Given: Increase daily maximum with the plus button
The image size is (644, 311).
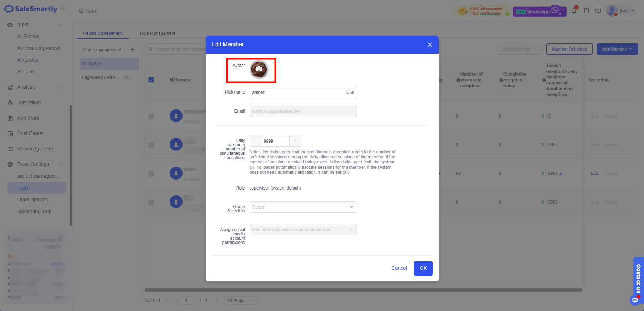Looking at the screenshot, I should tap(295, 141).
